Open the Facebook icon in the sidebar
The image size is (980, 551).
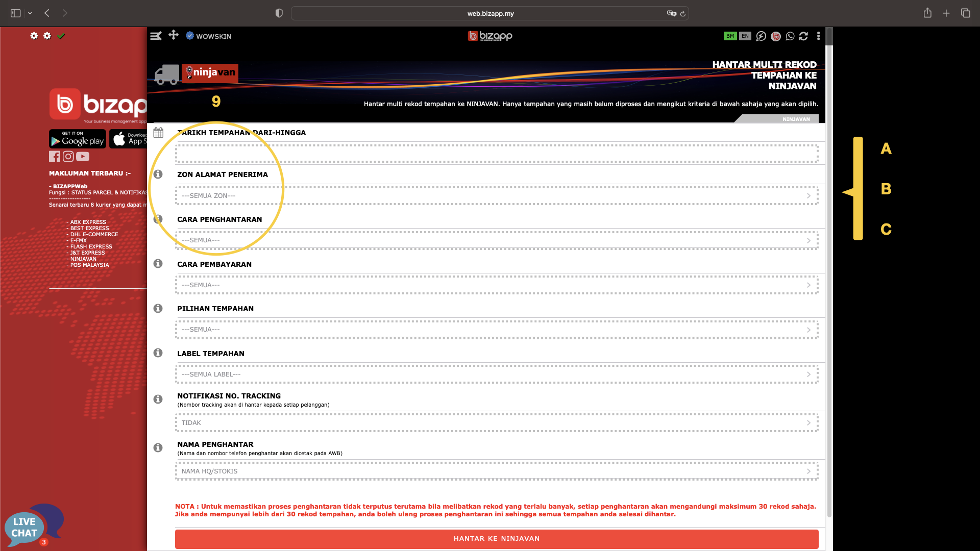(55, 157)
